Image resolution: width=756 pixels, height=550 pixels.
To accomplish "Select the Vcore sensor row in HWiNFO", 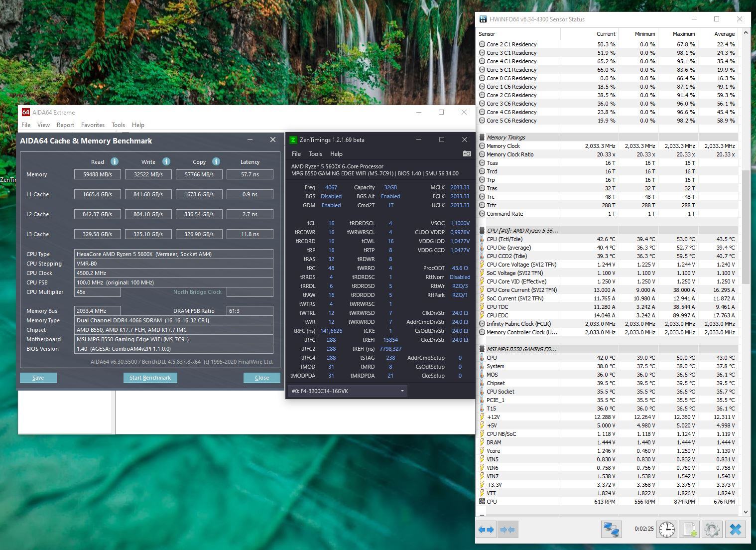I will click(608, 451).
